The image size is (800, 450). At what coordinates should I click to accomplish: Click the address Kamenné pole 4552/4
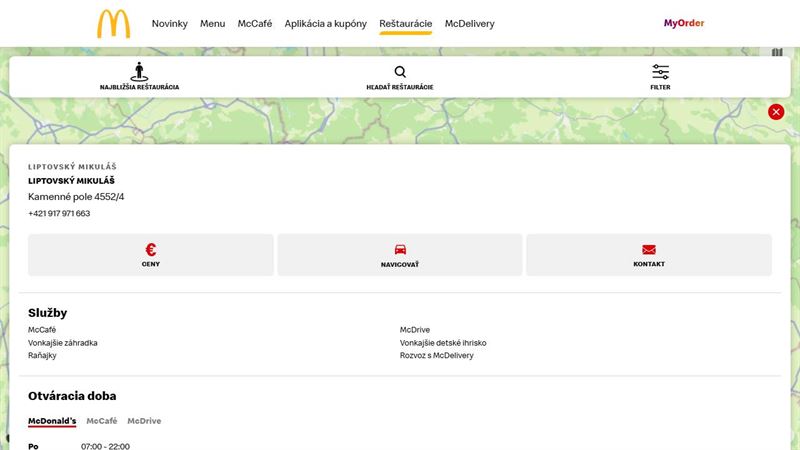(76, 196)
